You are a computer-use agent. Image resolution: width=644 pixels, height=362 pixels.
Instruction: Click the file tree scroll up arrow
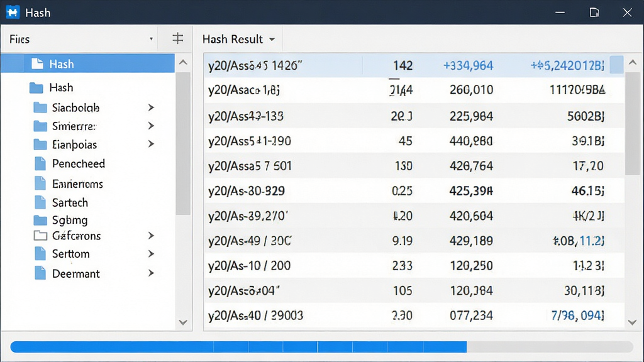(x=183, y=63)
